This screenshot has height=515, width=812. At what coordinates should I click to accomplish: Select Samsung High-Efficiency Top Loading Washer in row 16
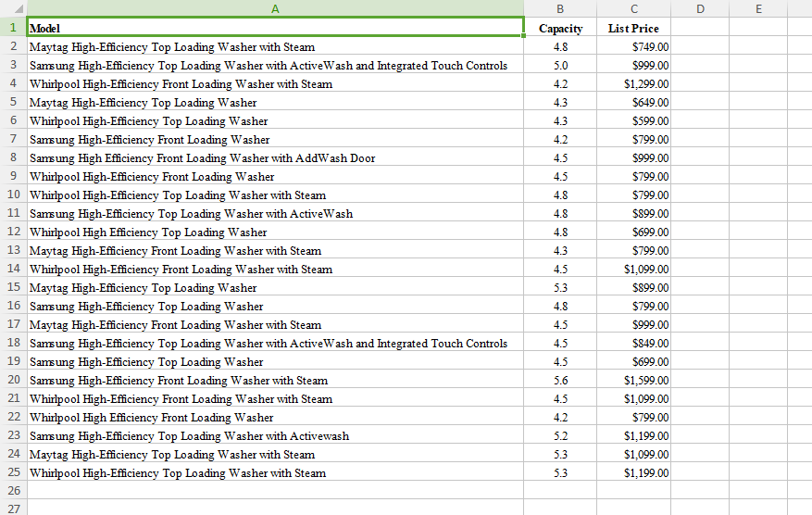276,307
